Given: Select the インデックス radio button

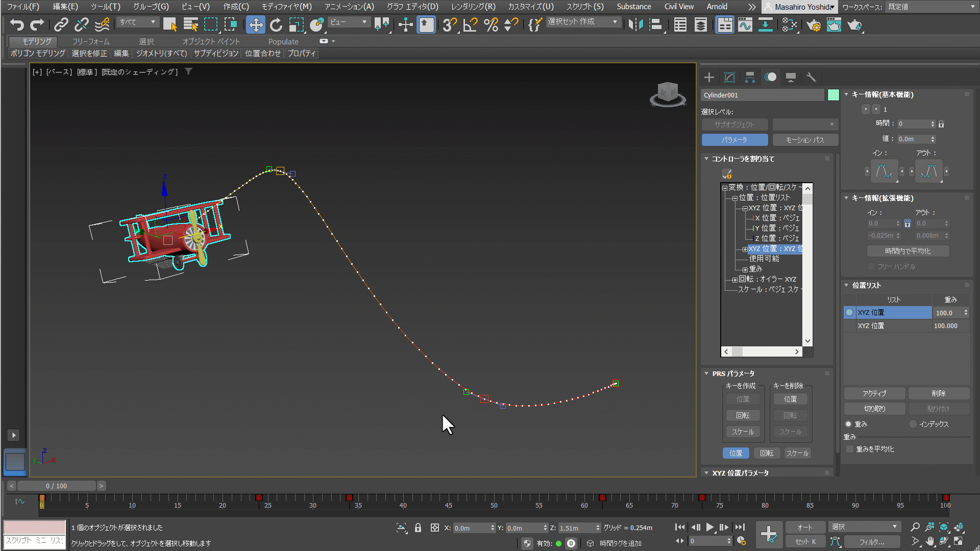Looking at the screenshot, I should click(x=913, y=424).
